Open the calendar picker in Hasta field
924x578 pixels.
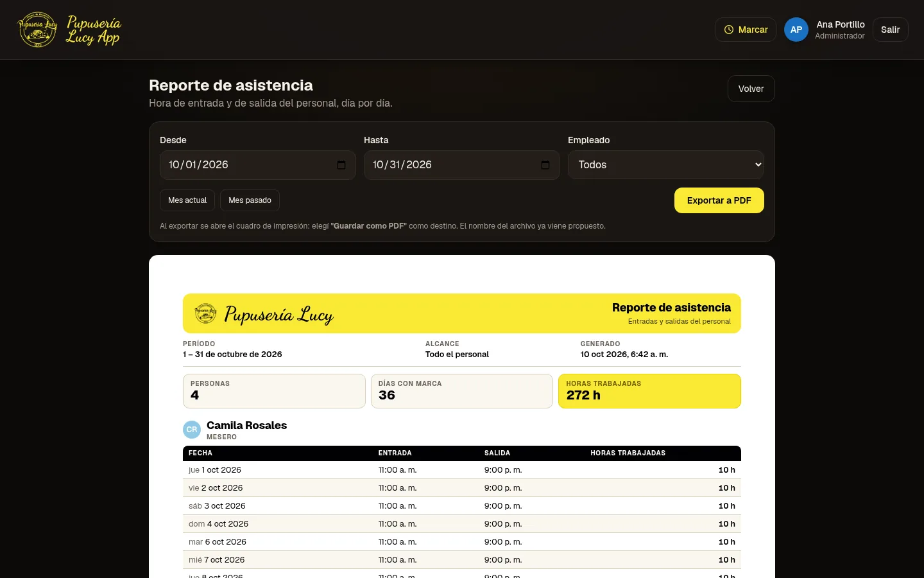click(545, 165)
